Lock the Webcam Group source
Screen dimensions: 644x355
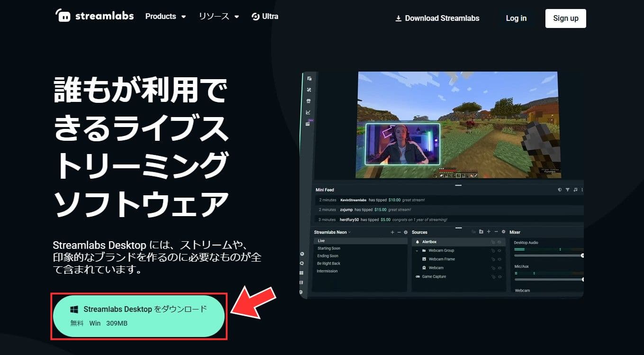point(493,251)
